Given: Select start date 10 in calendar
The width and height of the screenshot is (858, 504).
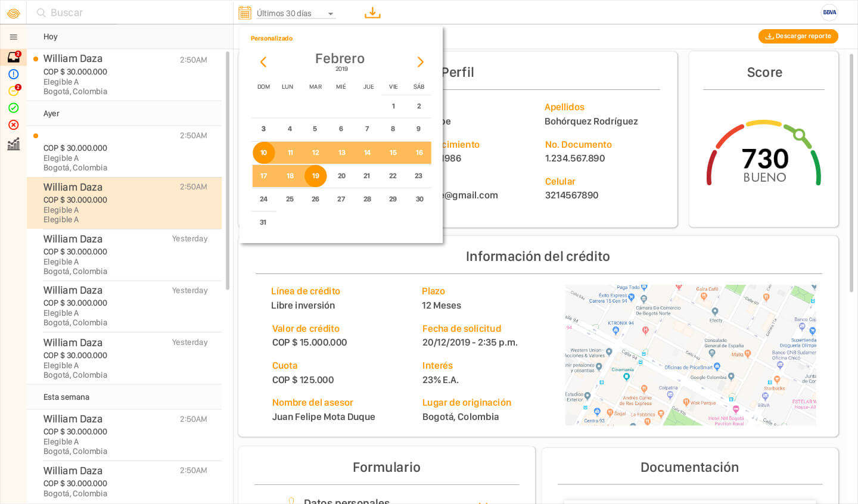Looking at the screenshot, I should tap(263, 153).
